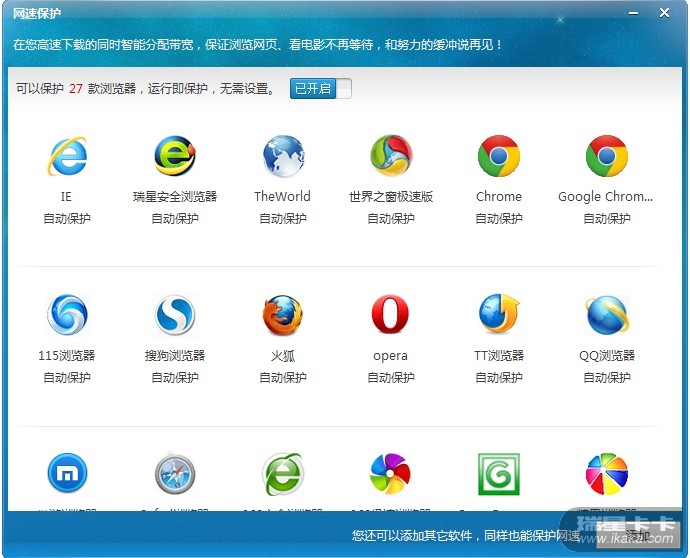Click the TheWorld name label
The image size is (690, 558).
tap(283, 196)
